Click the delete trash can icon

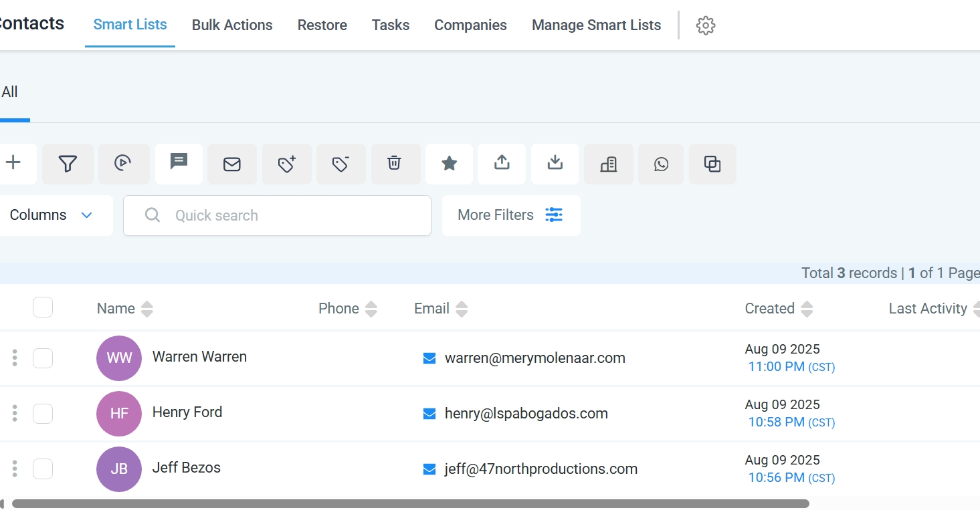point(395,164)
